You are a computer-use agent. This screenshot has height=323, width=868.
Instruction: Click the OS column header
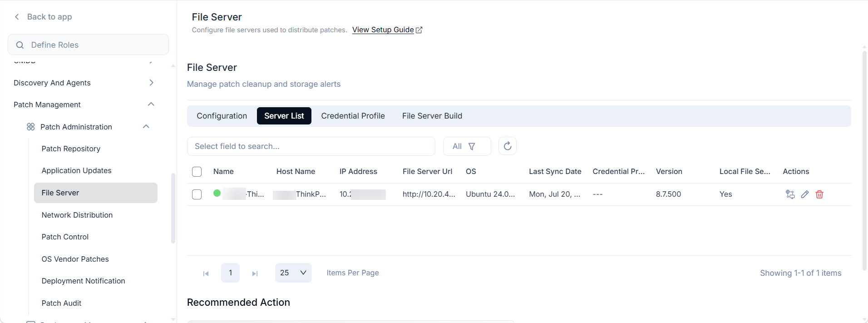click(471, 171)
